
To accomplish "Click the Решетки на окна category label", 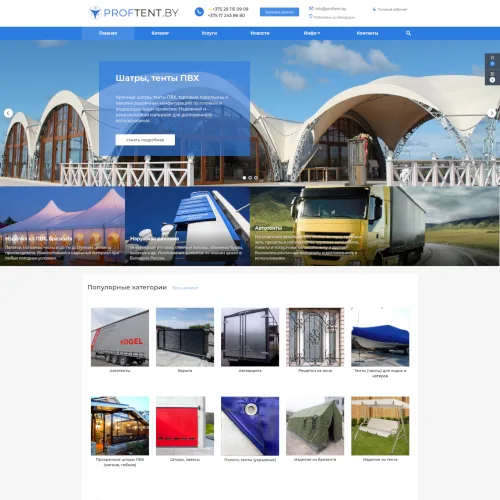I will click(x=315, y=371).
